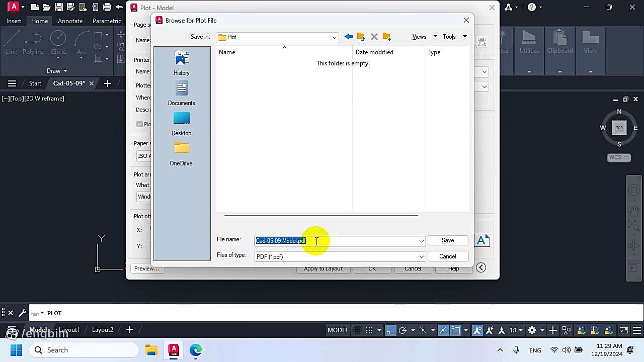Click the customization hamburger icon in status bar
This screenshot has width=644, height=362.
pos(638,330)
